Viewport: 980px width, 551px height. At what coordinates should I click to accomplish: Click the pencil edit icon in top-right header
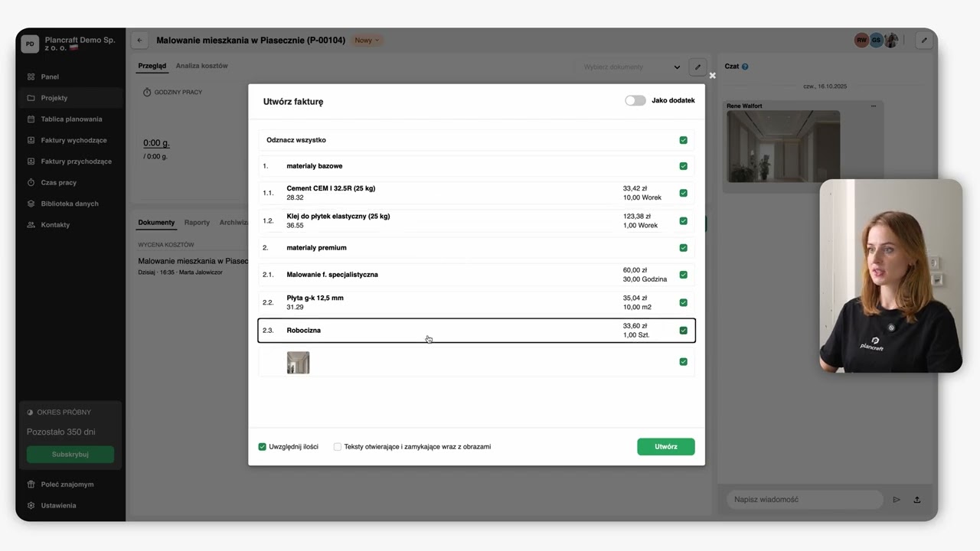click(x=924, y=41)
